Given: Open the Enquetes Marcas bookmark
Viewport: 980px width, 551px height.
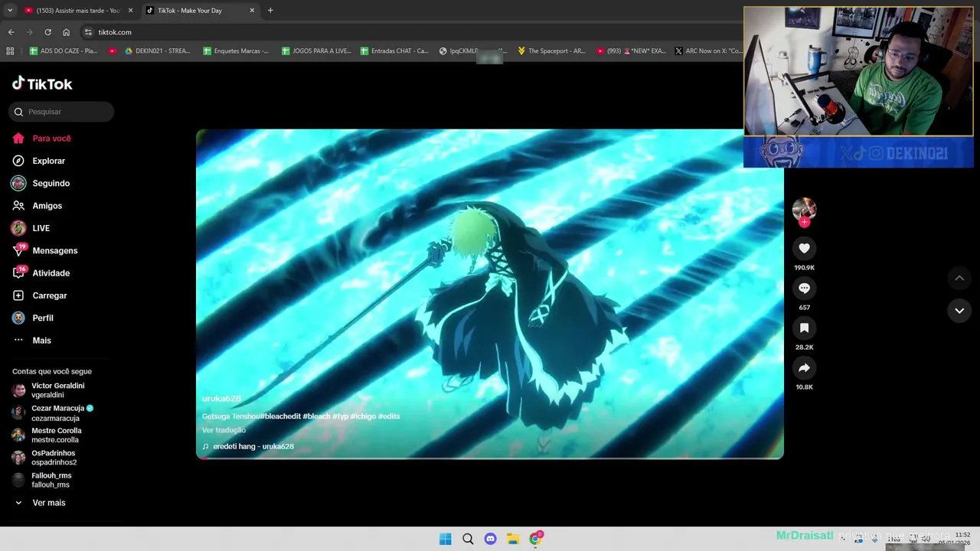Looking at the screenshot, I should (236, 51).
